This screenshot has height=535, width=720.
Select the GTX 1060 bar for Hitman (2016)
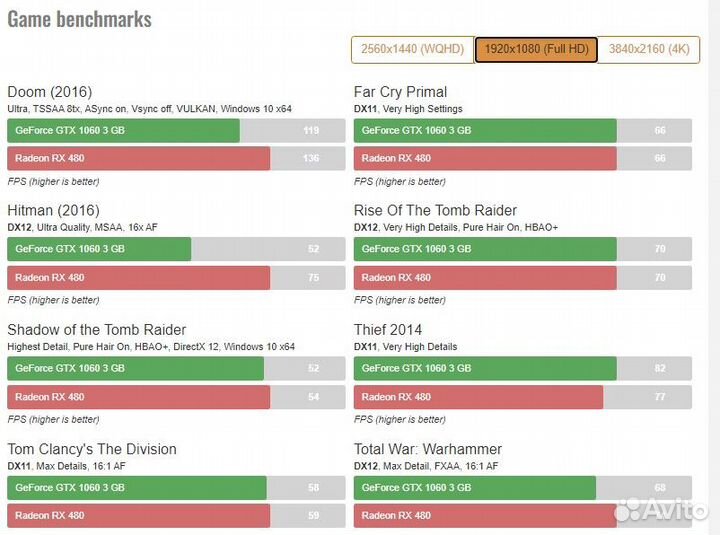click(99, 249)
